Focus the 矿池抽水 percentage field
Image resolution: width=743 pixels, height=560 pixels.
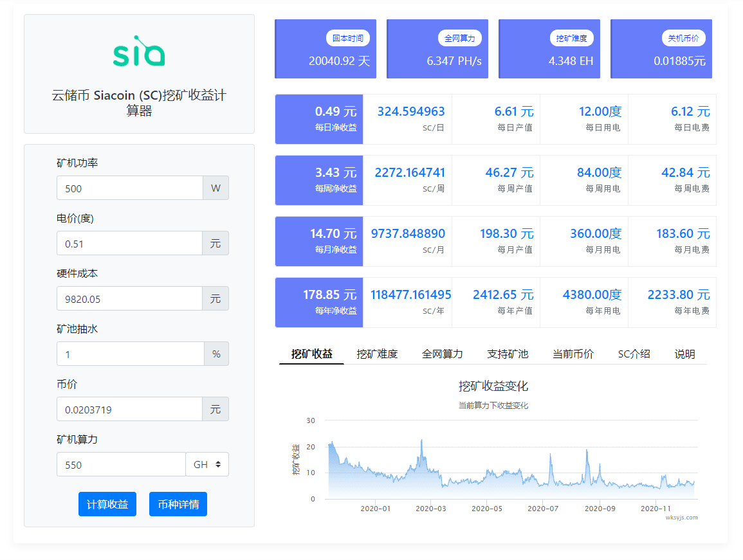[131, 354]
